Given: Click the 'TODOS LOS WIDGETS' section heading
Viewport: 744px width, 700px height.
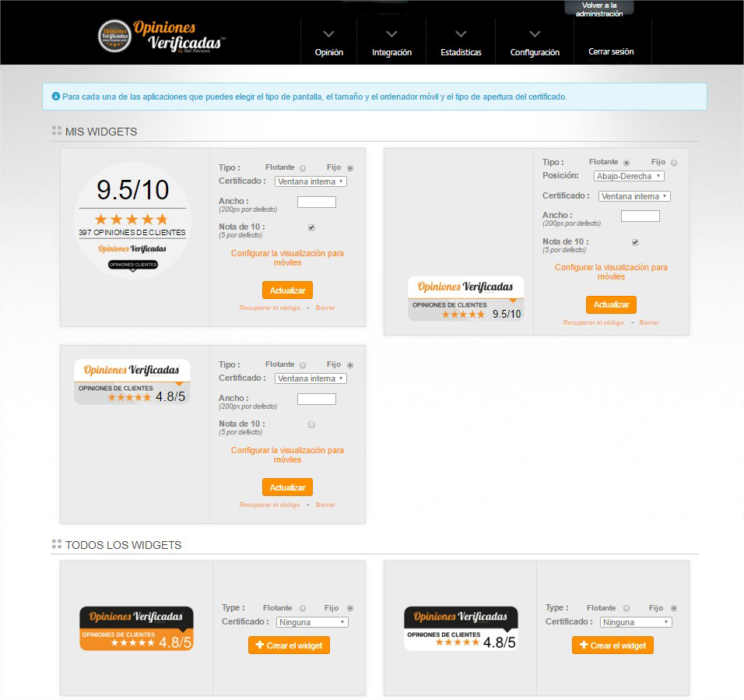Looking at the screenshot, I should 124,545.
